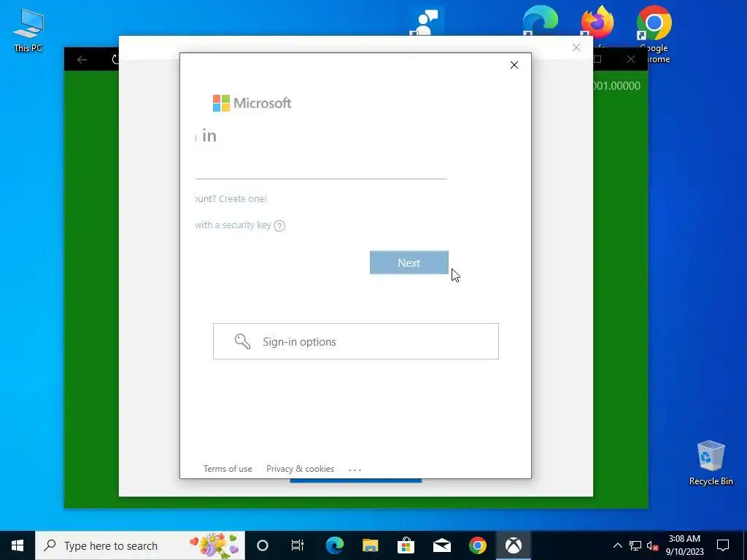The height and width of the screenshot is (560, 747).
Task: Click the Next button in sign-in dialog
Action: click(x=409, y=262)
